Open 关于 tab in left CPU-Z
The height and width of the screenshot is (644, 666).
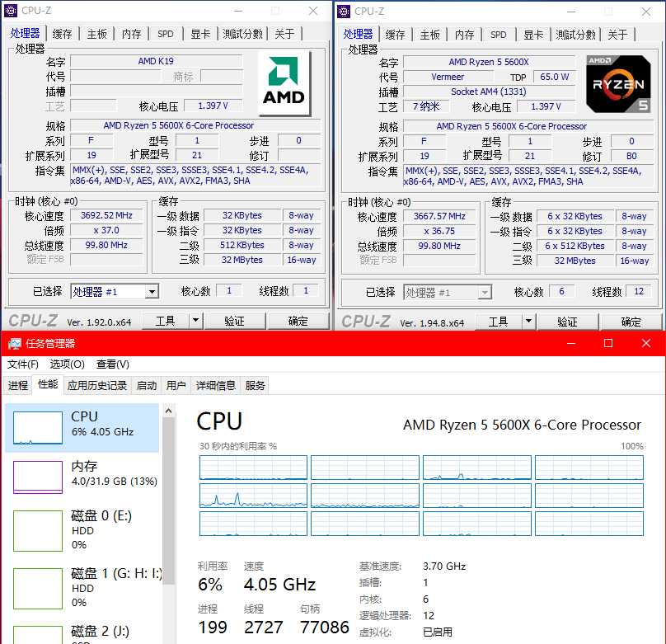(x=284, y=34)
